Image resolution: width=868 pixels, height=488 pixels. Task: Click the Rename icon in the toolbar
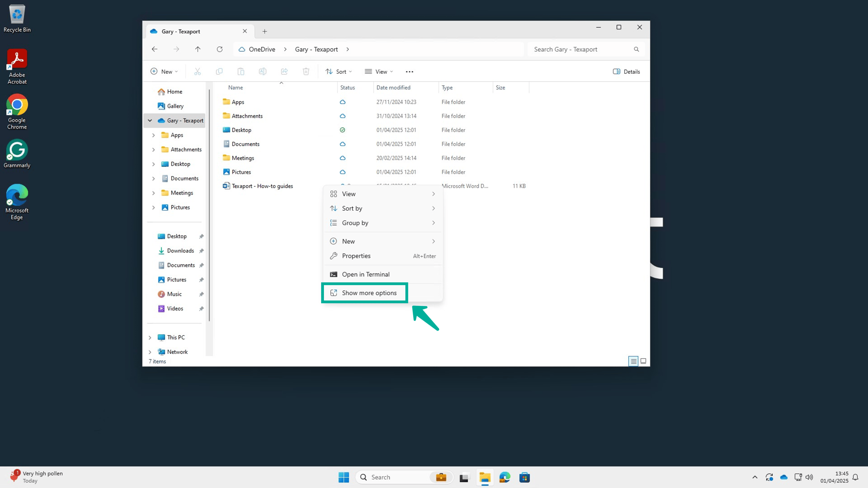click(262, 71)
